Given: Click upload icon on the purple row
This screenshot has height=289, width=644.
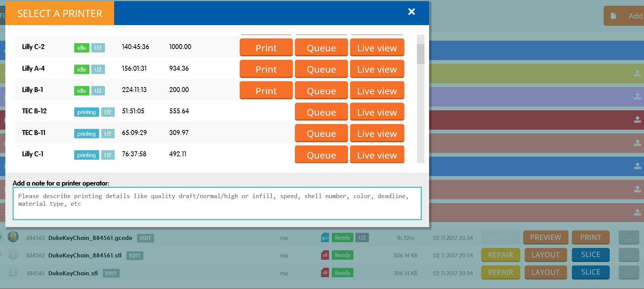Looking at the screenshot, I should [637, 96].
